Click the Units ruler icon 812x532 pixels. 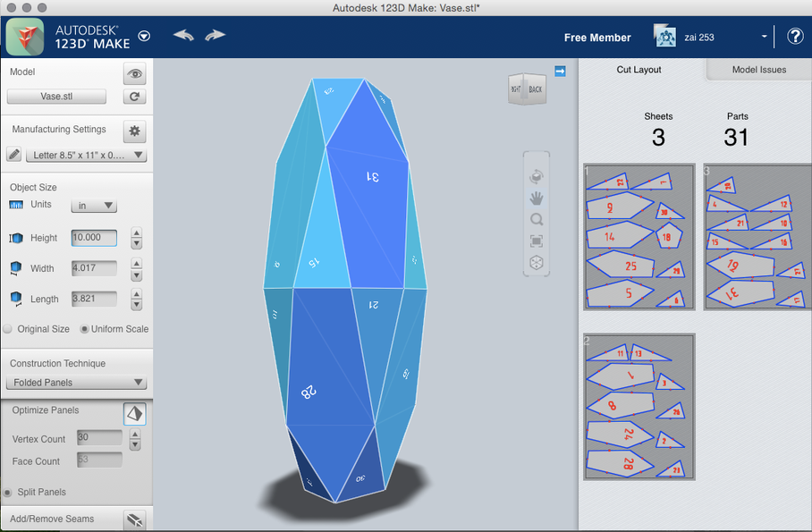[16, 205]
